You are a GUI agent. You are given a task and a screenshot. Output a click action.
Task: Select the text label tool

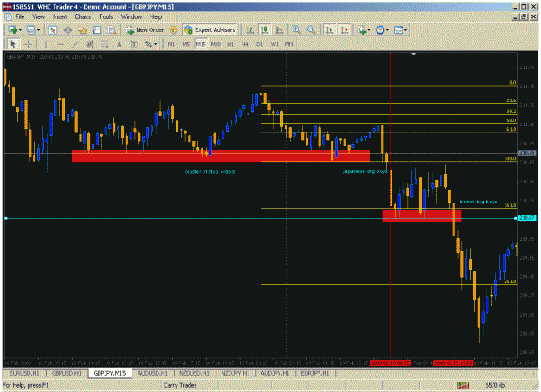[133, 44]
